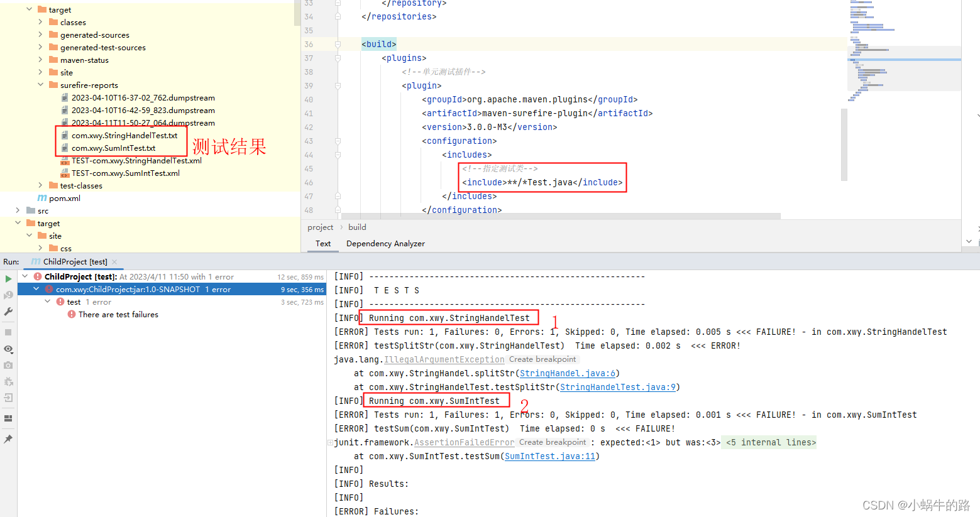
Task: Close the ChildProject [test] run tab
Action: pyautogui.click(x=114, y=262)
